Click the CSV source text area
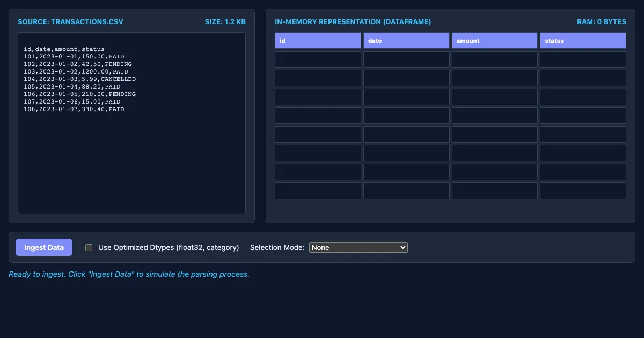 (x=131, y=123)
